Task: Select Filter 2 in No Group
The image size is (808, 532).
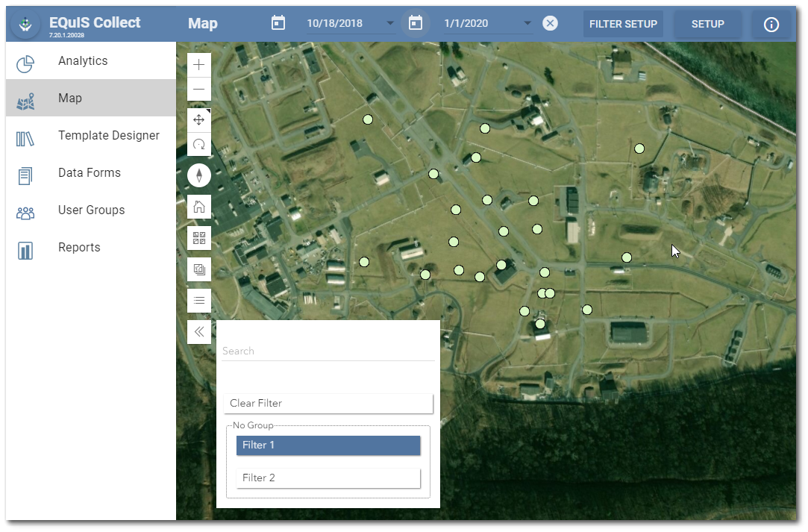Action: (328, 478)
